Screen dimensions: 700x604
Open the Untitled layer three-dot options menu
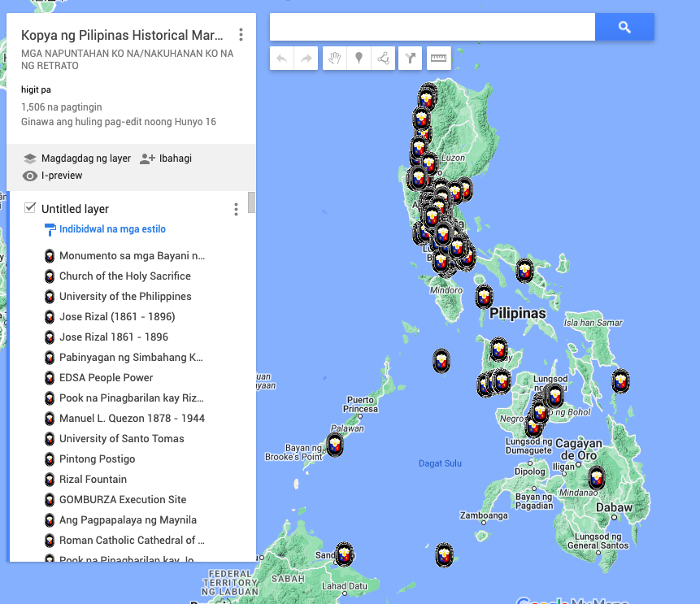236,209
